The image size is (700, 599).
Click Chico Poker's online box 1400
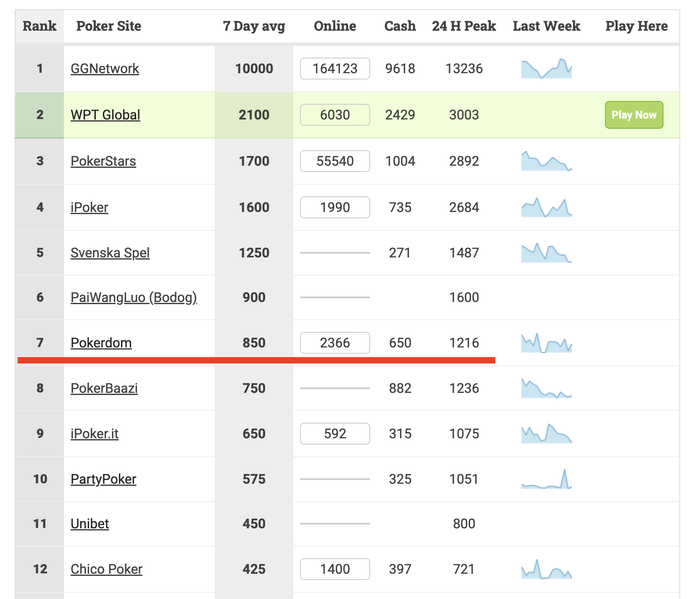click(335, 569)
